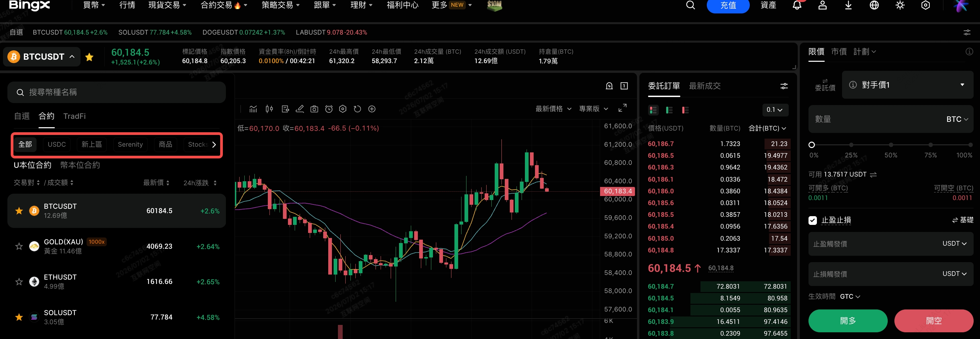Screen dimensions: 980x339
Task: Click the green 開多 button
Action: (x=848, y=321)
